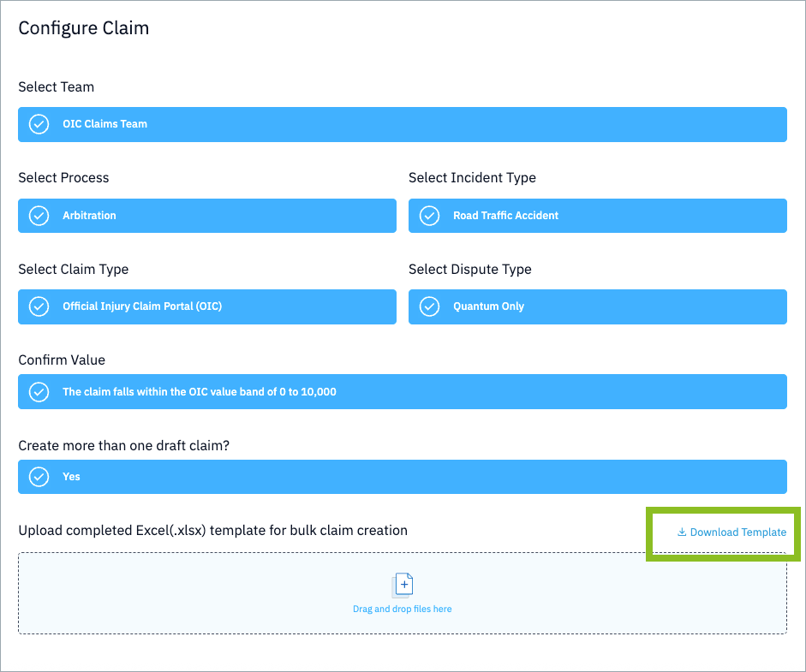Deselect the Quantum Only dispute type
This screenshot has height=672, width=806.
coord(597,306)
